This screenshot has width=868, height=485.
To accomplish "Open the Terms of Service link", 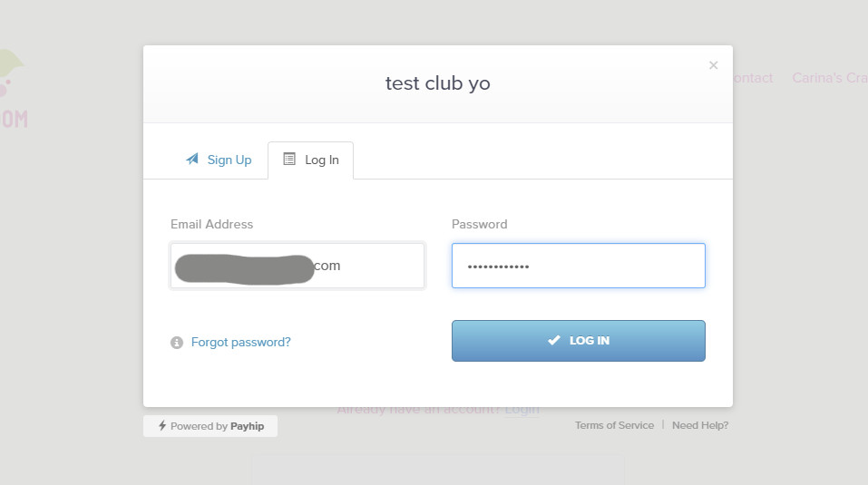I will pos(614,425).
